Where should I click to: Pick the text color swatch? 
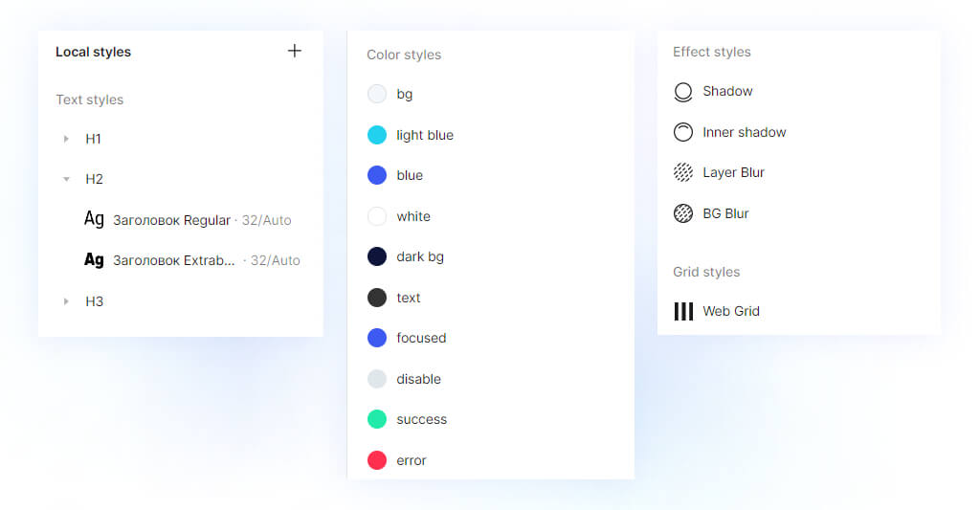coord(377,298)
